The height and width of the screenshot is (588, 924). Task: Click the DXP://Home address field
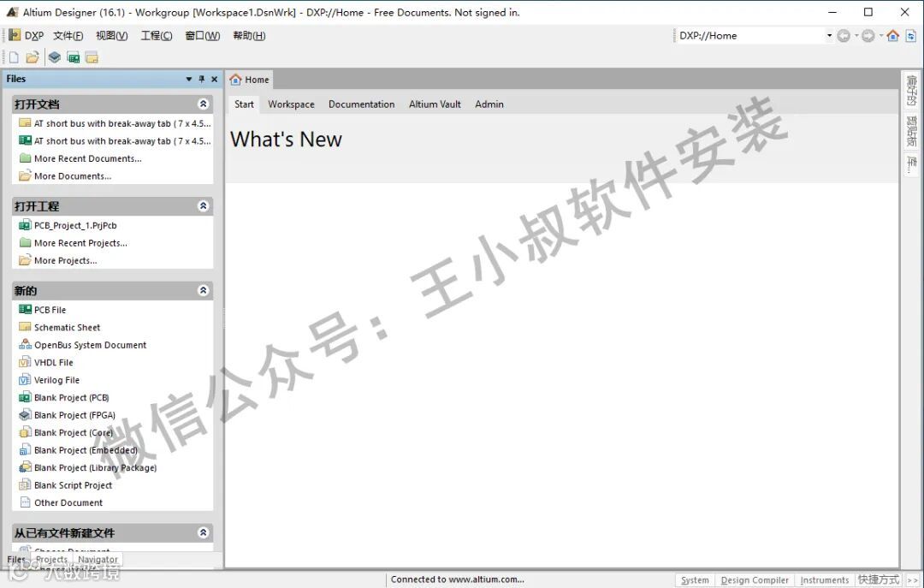coord(749,35)
